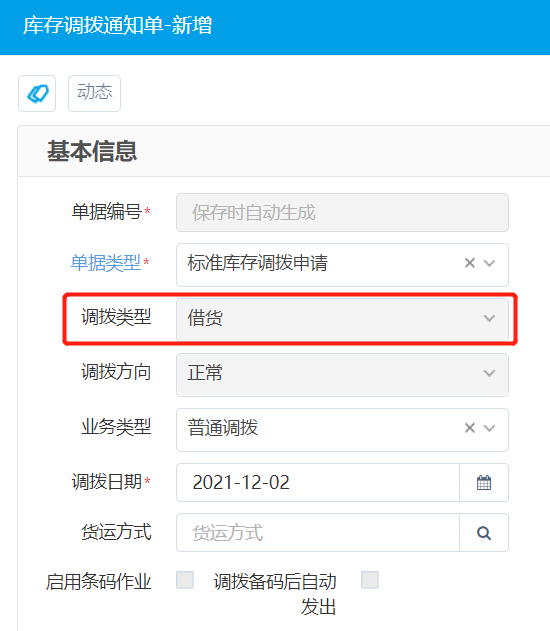Image resolution: width=550 pixels, height=631 pixels.
Task: Click the 单据编号 auto-generated field
Action: tap(342, 212)
